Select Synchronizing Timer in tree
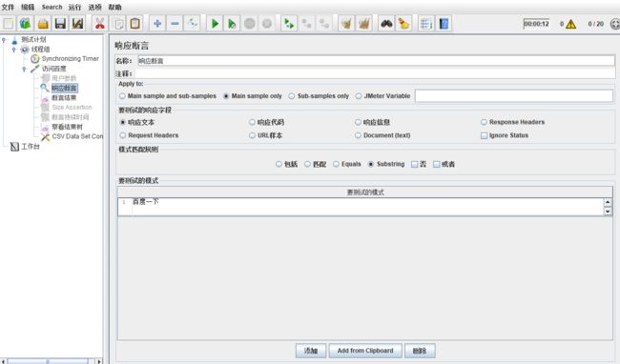The width and height of the screenshot is (620, 364). (70, 59)
